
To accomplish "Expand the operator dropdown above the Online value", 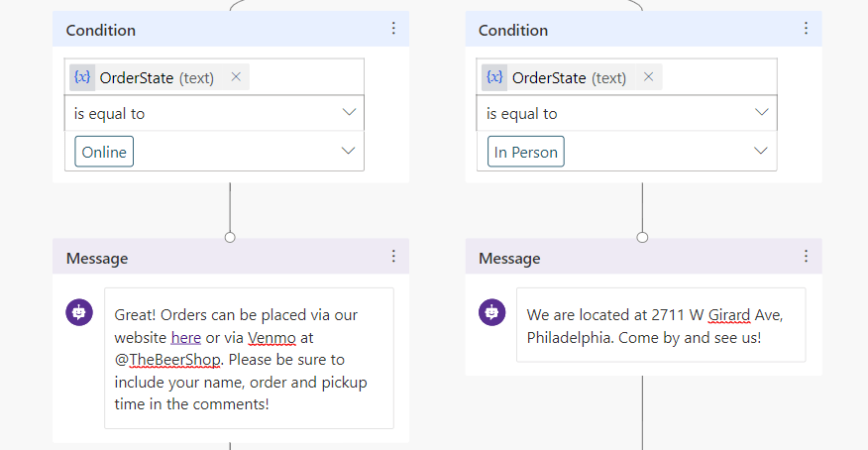I will 349,113.
